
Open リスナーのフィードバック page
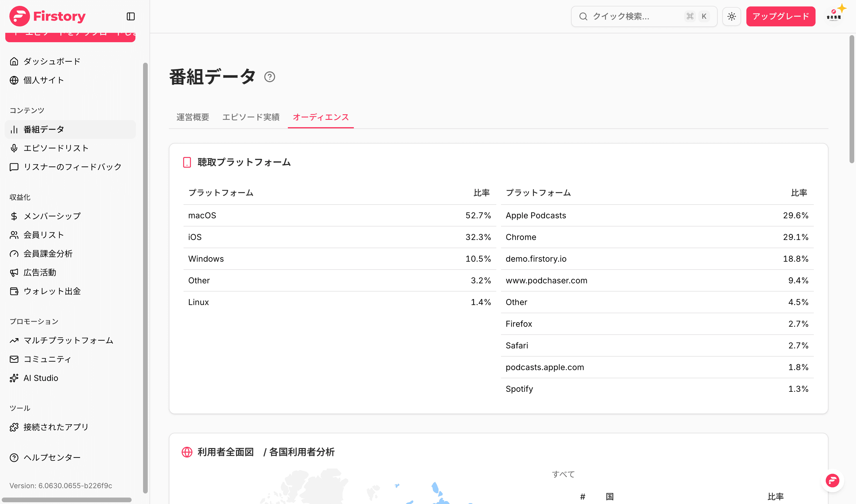[70, 167]
